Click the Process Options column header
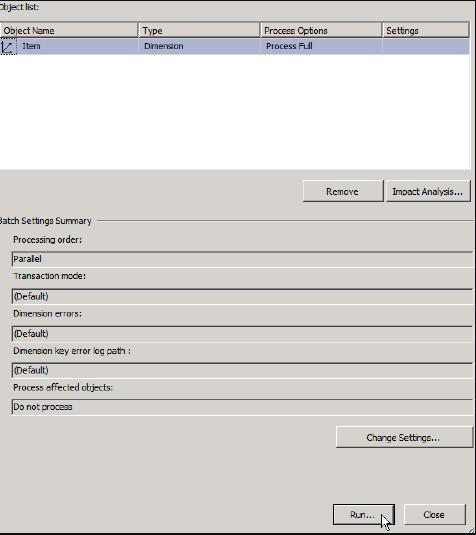 321,30
